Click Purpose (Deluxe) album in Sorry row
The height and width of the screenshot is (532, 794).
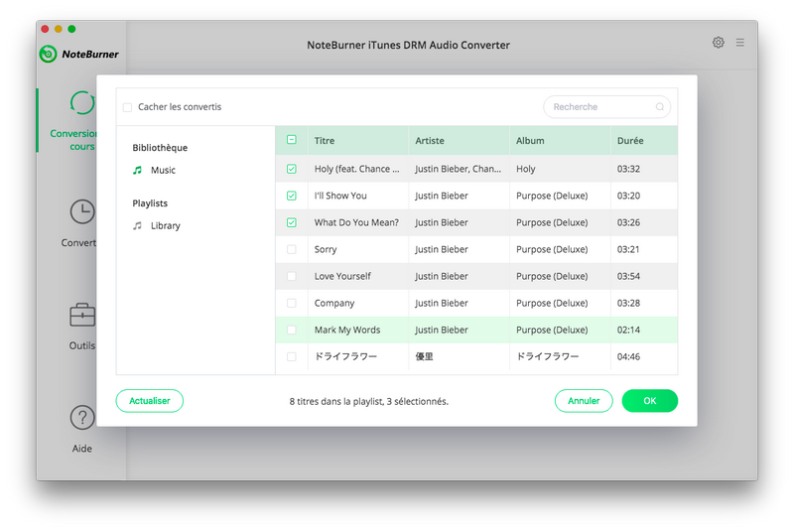pyautogui.click(x=552, y=249)
